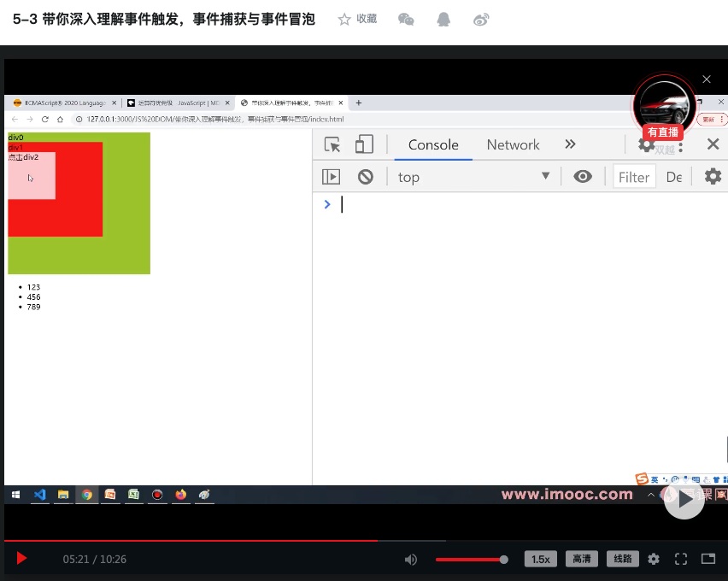The image size is (728, 581).
Task: Mute the video volume icon
Action: (x=411, y=559)
